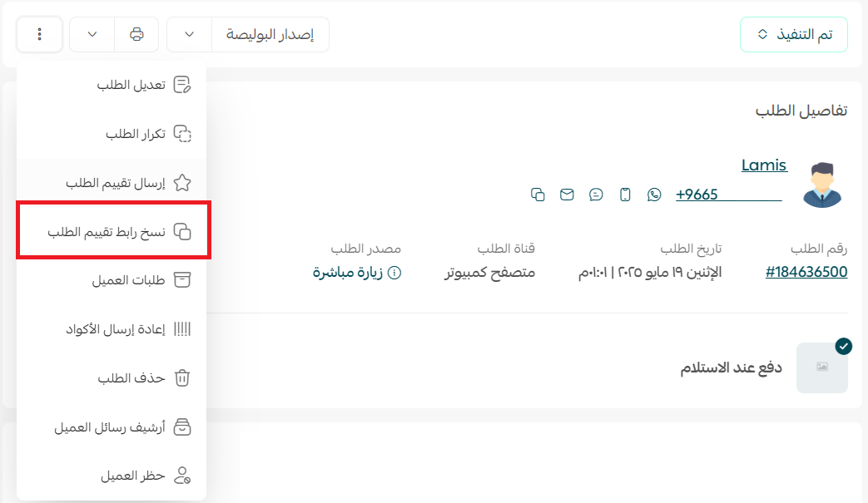Toggle the checkmark on دفع عند الاستلام

pyautogui.click(x=844, y=347)
